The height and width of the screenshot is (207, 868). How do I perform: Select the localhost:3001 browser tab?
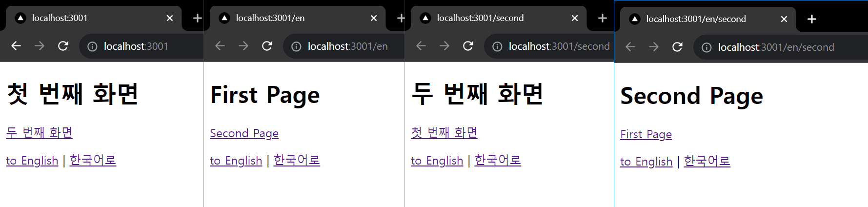94,18
